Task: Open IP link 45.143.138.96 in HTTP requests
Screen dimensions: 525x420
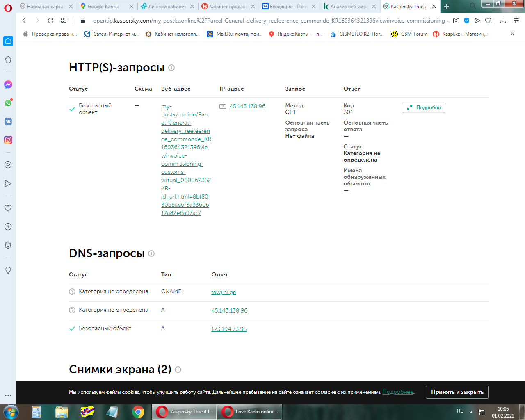Action: (x=247, y=106)
